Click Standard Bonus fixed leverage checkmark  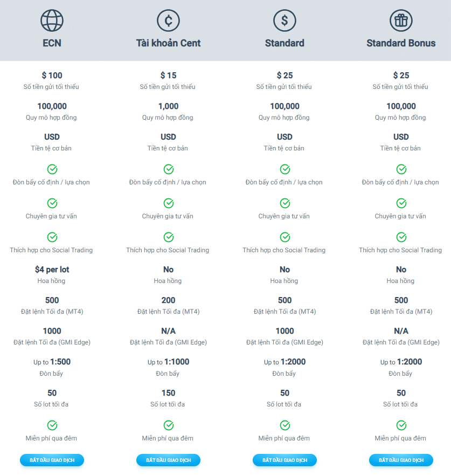401,169
